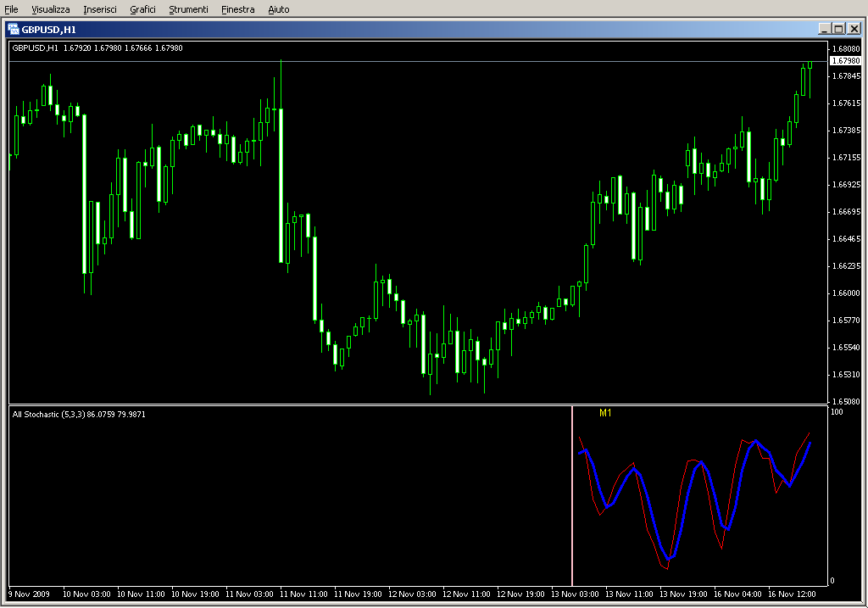Image resolution: width=868 pixels, height=608 pixels.
Task: Click the 1.65540 price scale value
Action: click(847, 347)
